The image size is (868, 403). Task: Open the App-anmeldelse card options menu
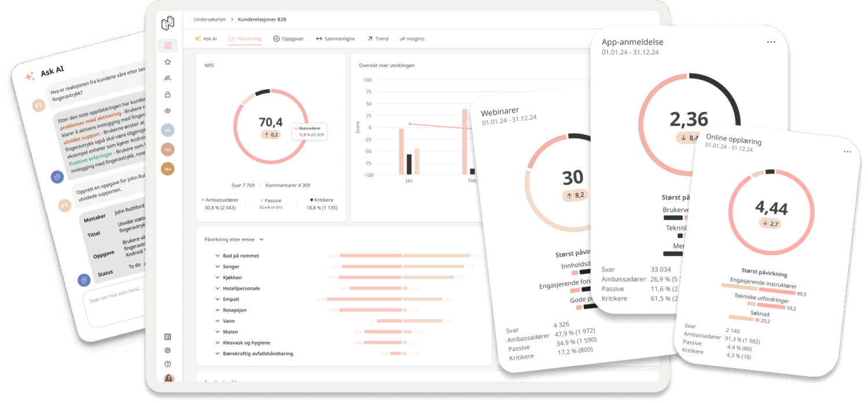[x=771, y=42]
